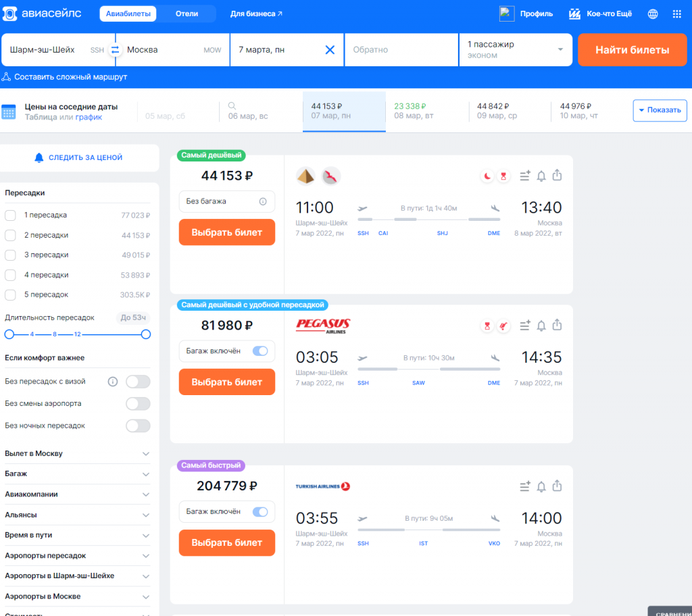692x616 pixels.
Task: Click the right layover duration slider handle
Action: coord(146,334)
